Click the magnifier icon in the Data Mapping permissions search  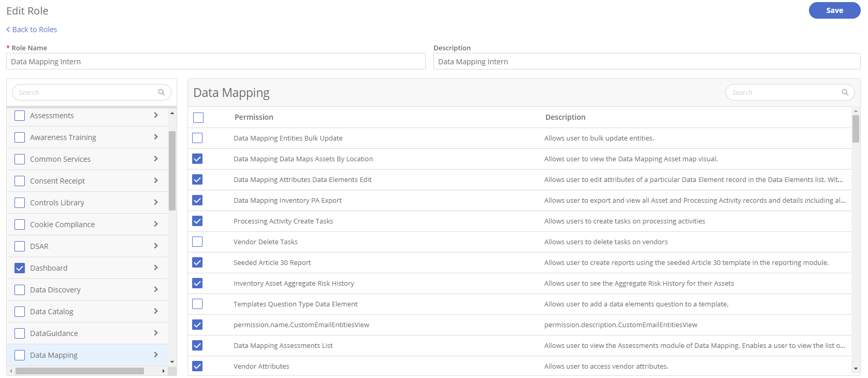click(x=845, y=92)
